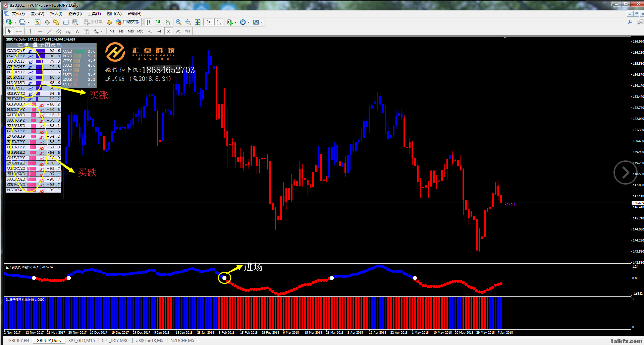This screenshot has width=644, height=345.
Task: Select the horizontal line tool
Action: 40,31
